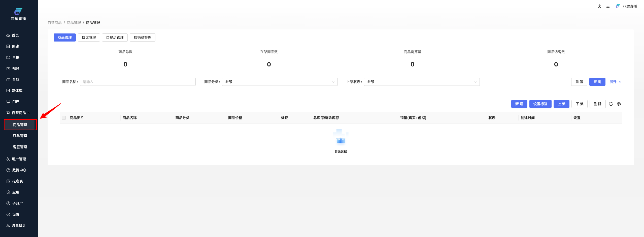Image resolution: width=644 pixels, height=237 pixels.
Task: Expand more filters with 展开
Action: point(615,82)
